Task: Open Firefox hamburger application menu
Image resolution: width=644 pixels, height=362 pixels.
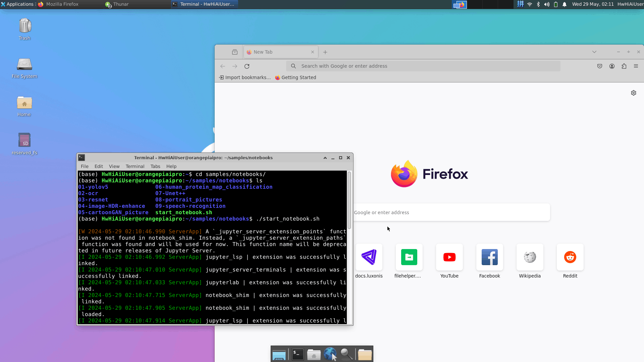Action: 636,66
